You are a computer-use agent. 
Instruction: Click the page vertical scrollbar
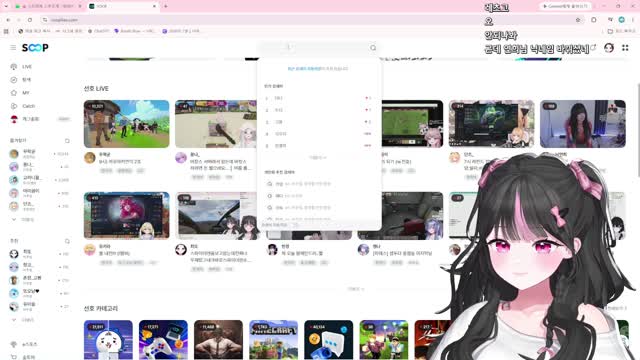click(x=638, y=131)
